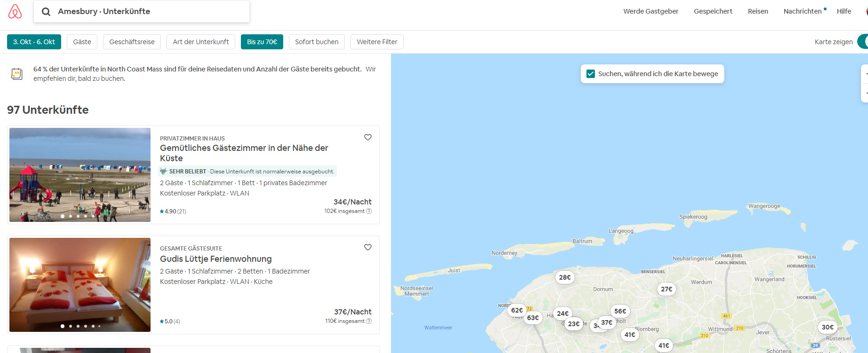Click the 56€ map price marker
The image size is (868, 353).
click(x=621, y=311)
